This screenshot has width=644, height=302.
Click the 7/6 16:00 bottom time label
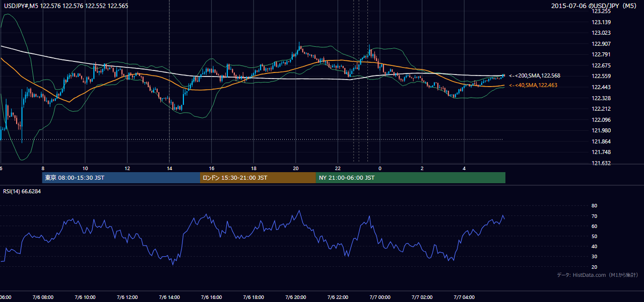[x=212, y=297]
